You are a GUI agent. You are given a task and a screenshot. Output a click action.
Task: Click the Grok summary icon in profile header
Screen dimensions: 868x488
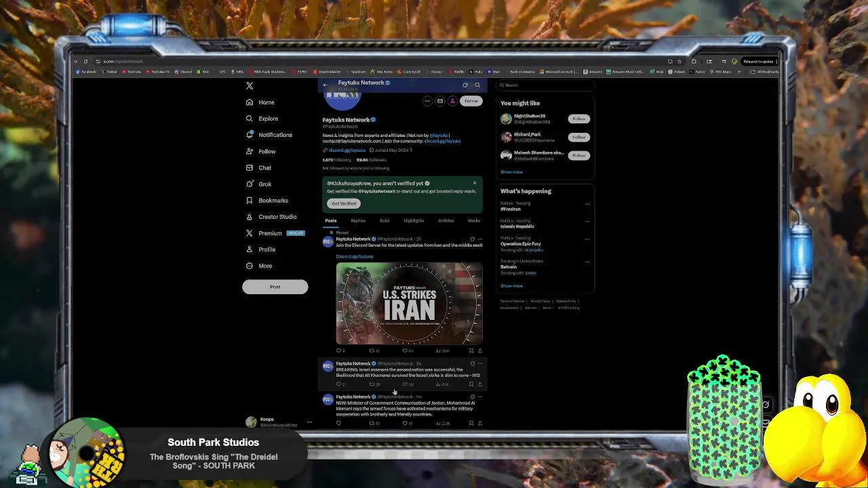point(465,85)
